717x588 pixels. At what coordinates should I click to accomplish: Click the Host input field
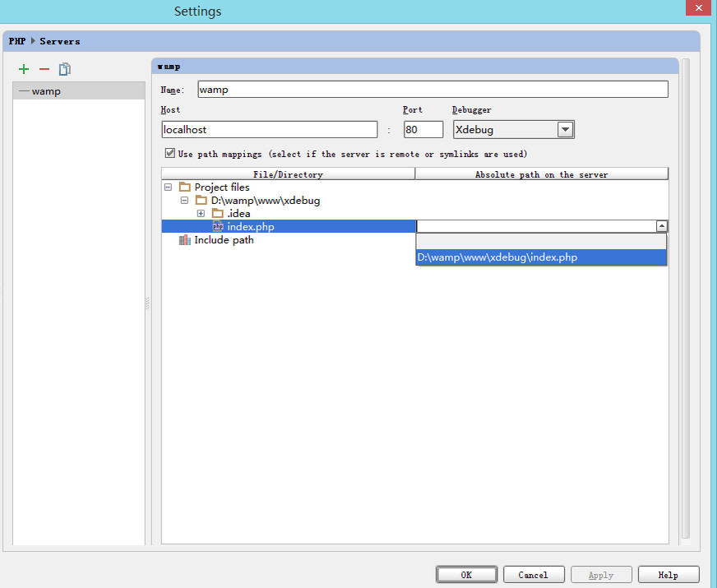coord(270,129)
